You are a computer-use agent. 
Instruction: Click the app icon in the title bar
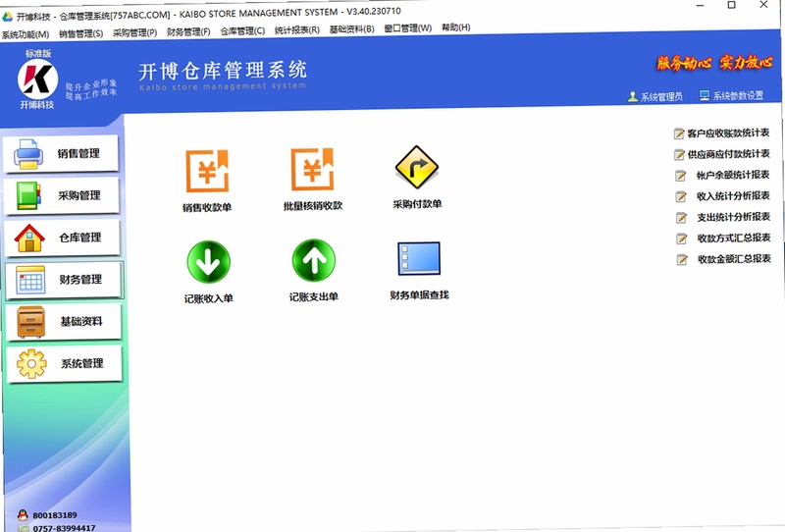click(7, 17)
